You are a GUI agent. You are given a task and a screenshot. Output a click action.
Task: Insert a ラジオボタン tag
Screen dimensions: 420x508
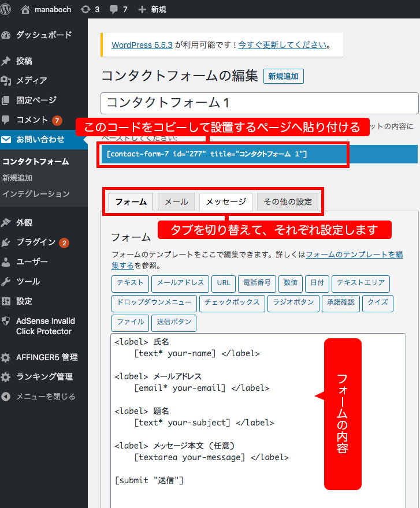click(x=293, y=303)
